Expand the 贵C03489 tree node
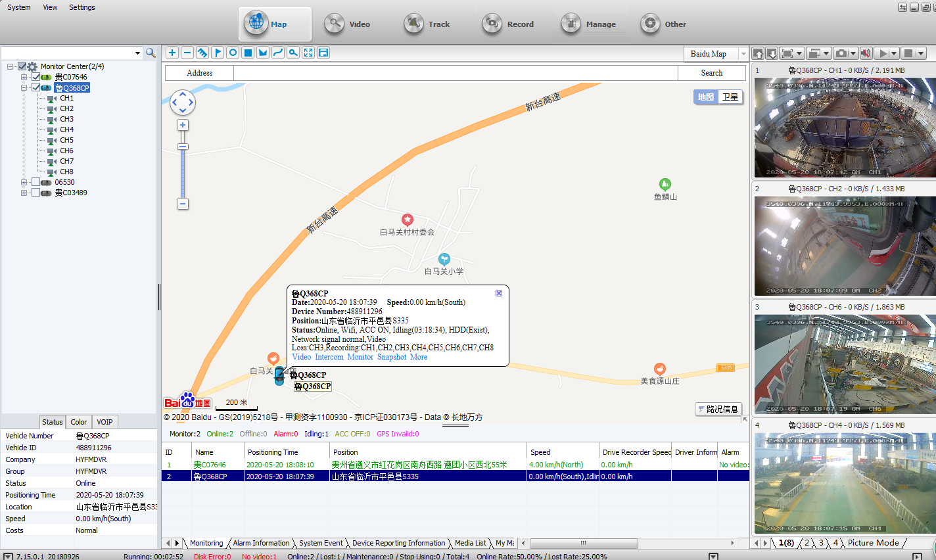 (24, 193)
